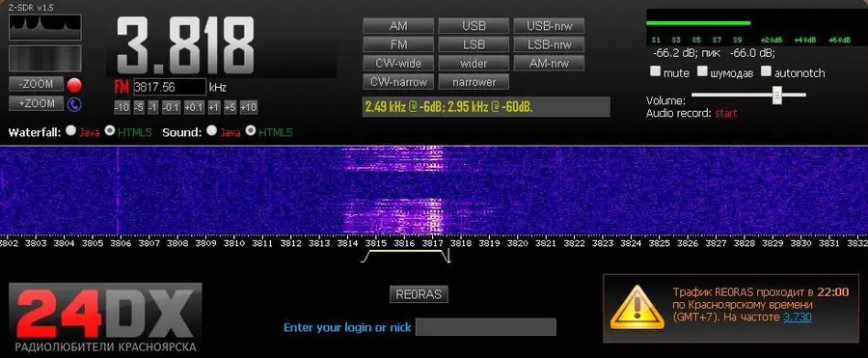Viewport: 868px width, 358px height.
Task: Step frequency down by -5
Action: click(x=139, y=107)
